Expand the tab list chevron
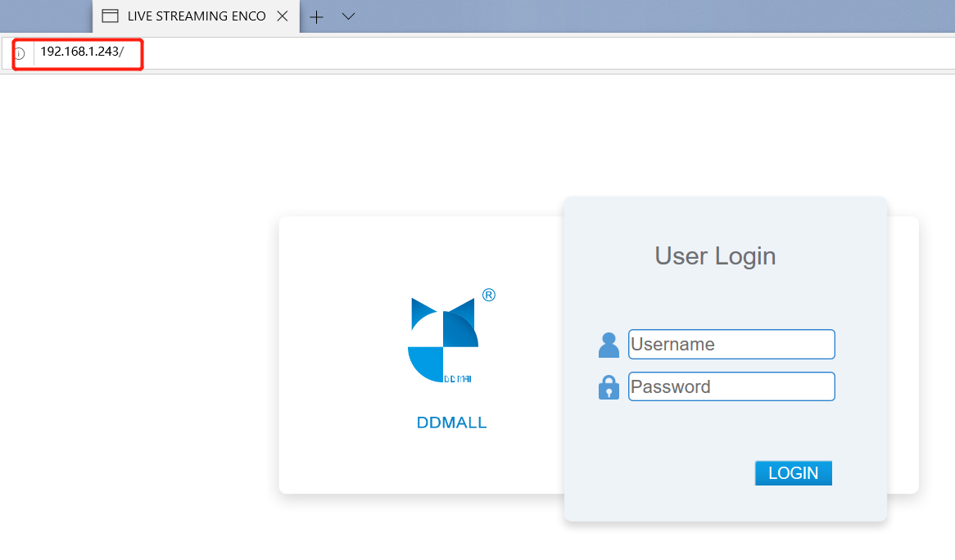This screenshot has height=560, width=955. tap(348, 16)
